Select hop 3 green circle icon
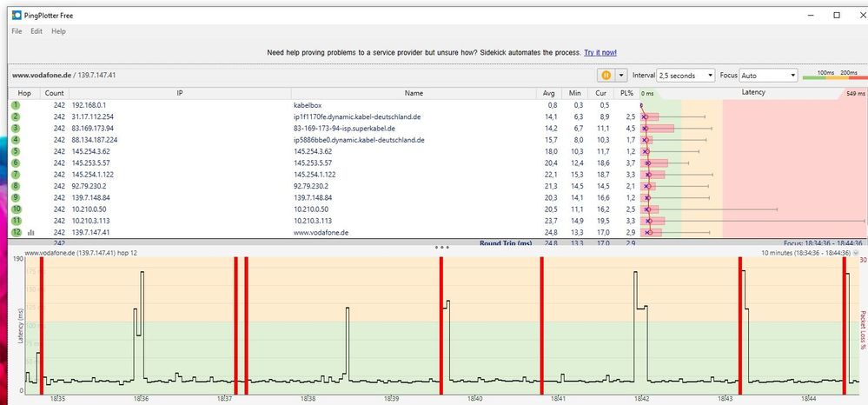The image size is (868, 405). tap(16, 129)
